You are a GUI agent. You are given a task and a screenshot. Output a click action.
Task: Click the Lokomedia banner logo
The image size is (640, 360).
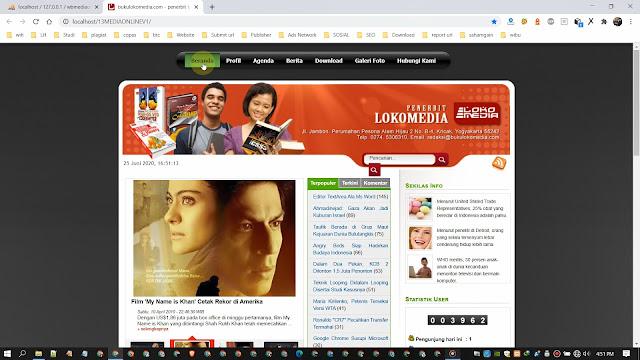(x=476, y=113)
